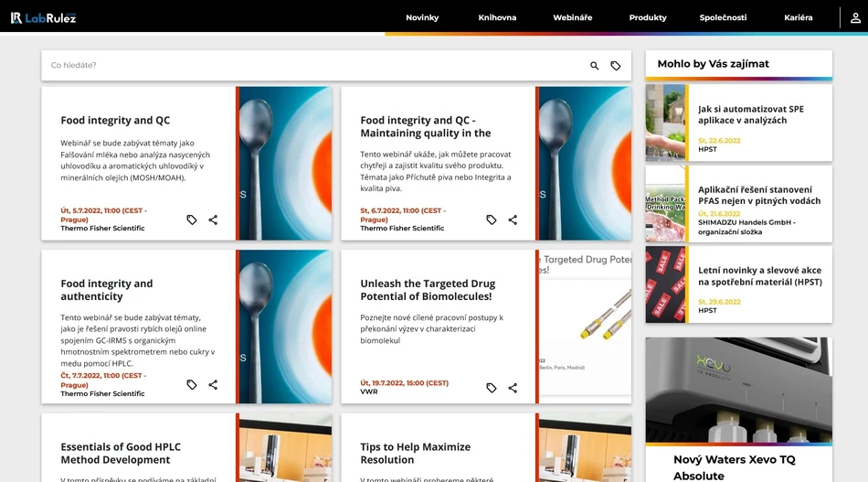Image resolution: width=868 pixels, height=482 pixels.
Task: Click date 'Čt, 7.7.2022, 11:00 (CEST - Prague)'
Action: (x=103, y=380)
